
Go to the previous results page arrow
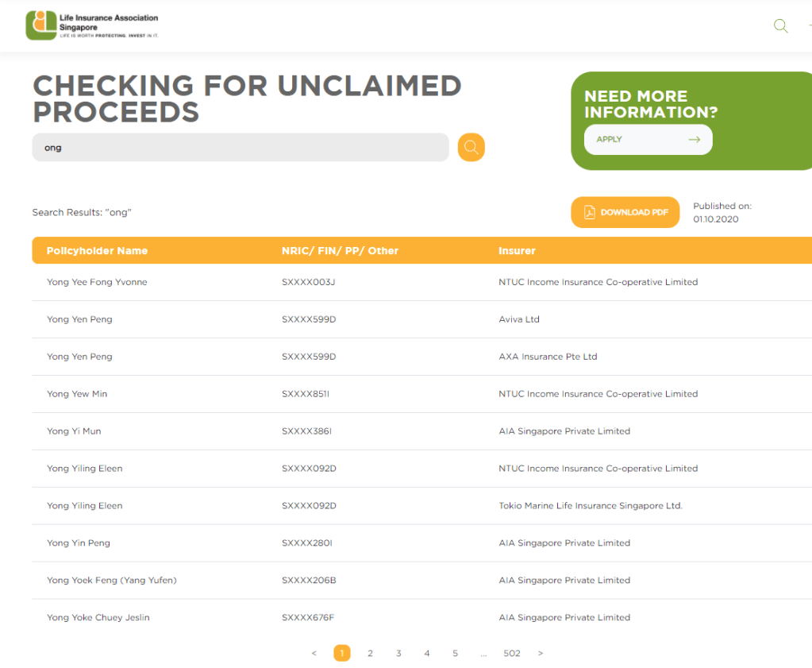coord(314,654)
